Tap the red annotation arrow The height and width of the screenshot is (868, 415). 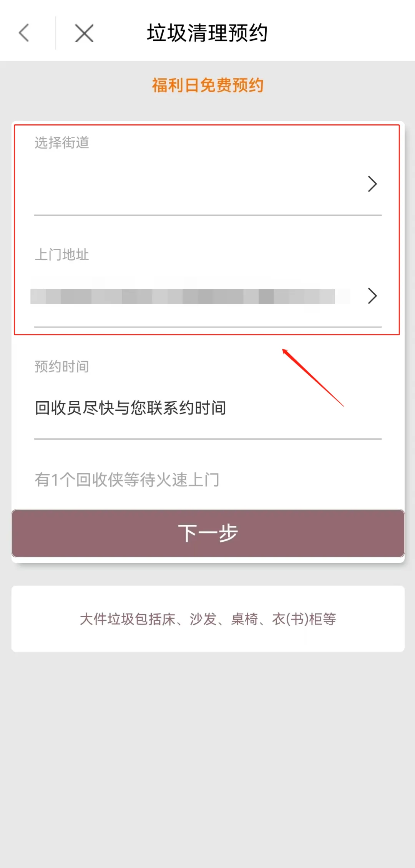pyautogui.click(x=313, y=377)
